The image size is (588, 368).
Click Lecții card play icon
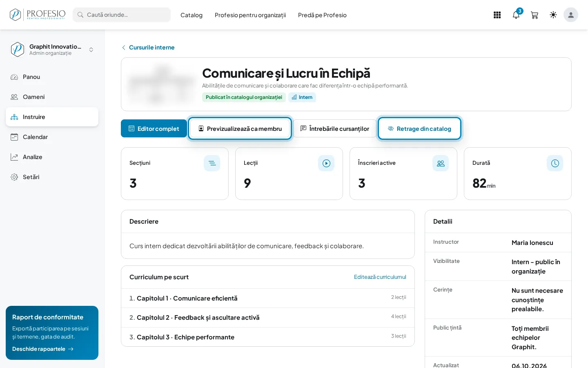[326, 163]
